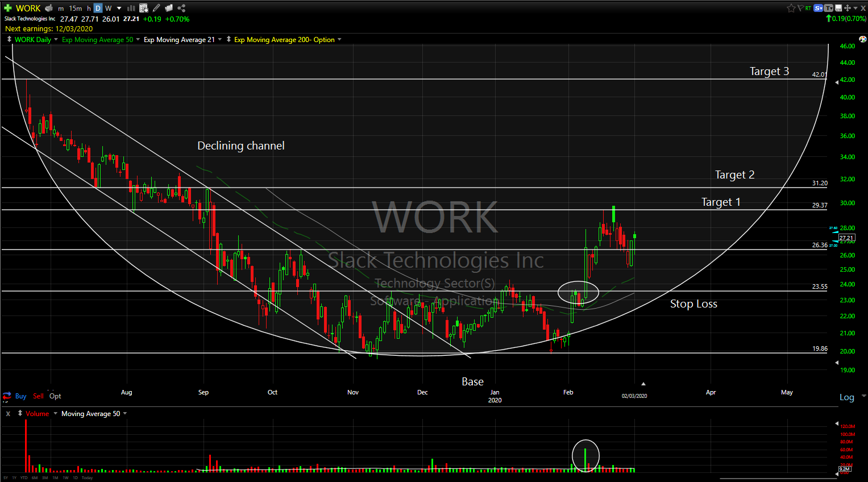Click the Target 3 annotation text
868x482 pixels.
[x=769, y=71]
